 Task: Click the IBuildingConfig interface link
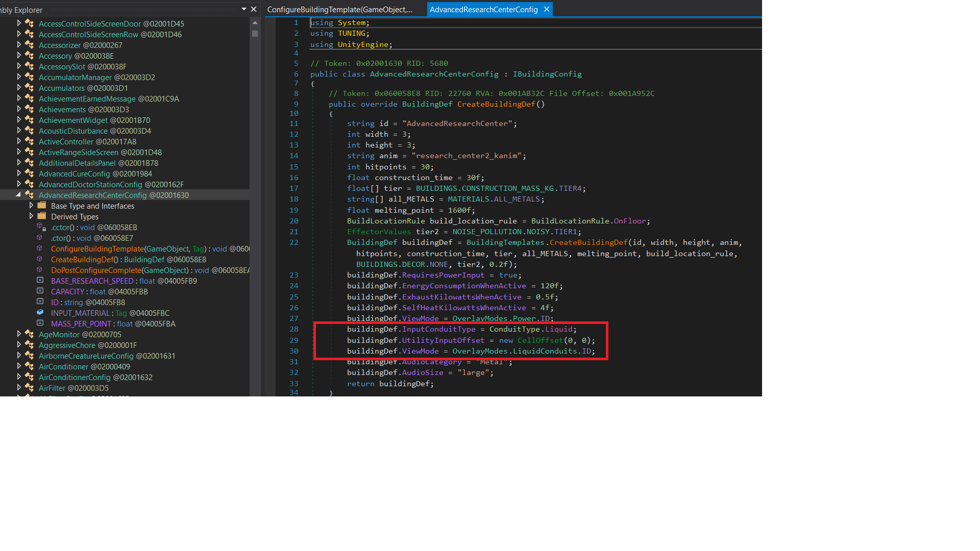click(x=547, y=74)
